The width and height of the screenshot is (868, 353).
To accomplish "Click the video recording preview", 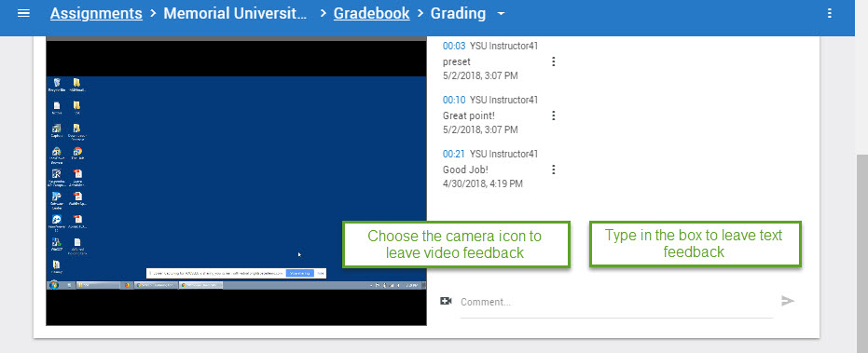I will coord(237,183).
